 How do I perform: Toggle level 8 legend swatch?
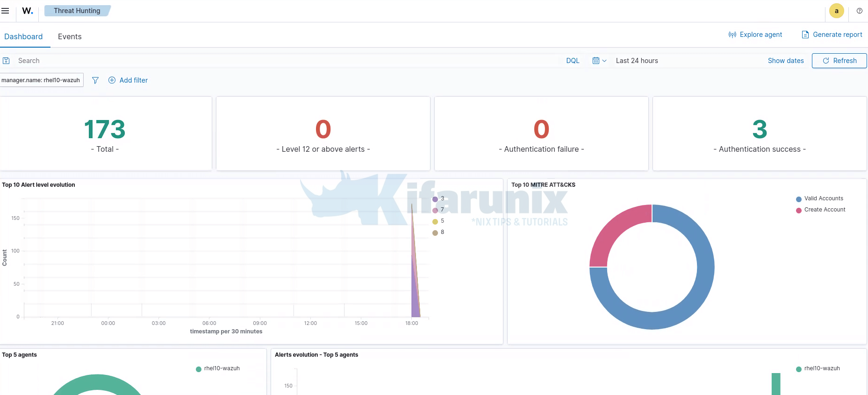click(435, 233)
